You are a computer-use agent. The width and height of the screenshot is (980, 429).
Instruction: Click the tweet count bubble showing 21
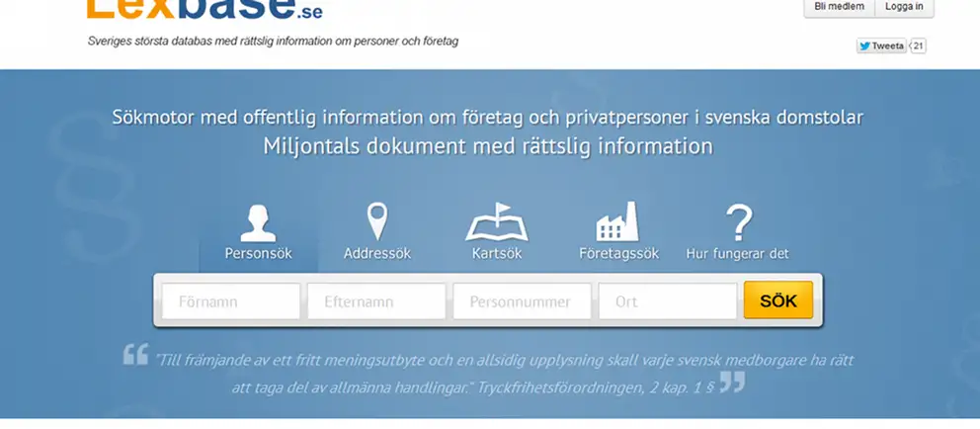pos(918,45)
